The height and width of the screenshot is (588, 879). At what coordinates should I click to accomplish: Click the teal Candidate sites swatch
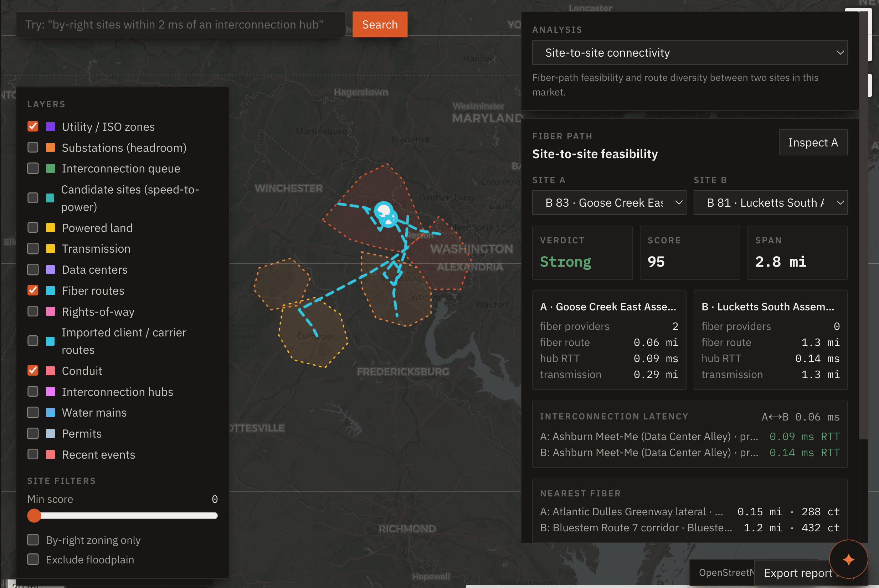tap(50, 198)
